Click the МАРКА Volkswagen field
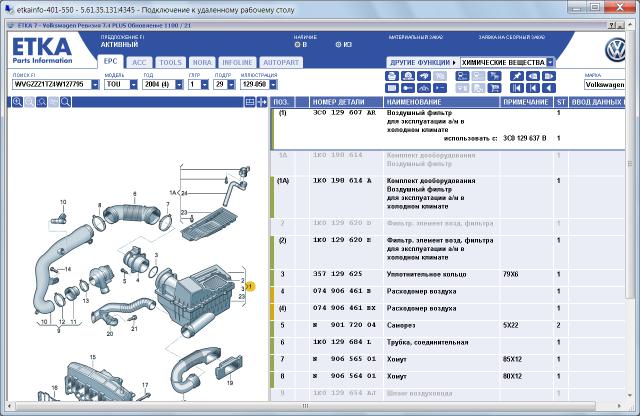The height and width of the screenshot is (416, 640). tap(604, 85)
